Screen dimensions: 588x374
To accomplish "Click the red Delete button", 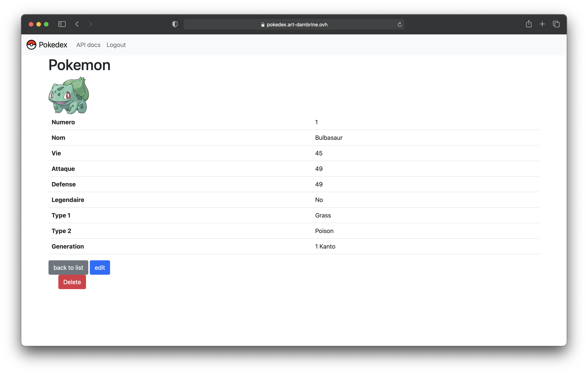I will pos(72,282).
